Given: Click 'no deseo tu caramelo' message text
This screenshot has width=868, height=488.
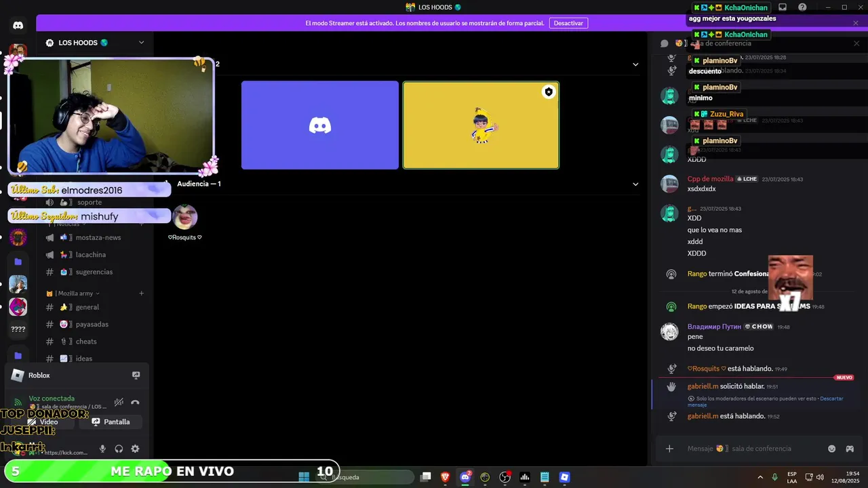Looking at the screenshot, I should click(720, 348).
